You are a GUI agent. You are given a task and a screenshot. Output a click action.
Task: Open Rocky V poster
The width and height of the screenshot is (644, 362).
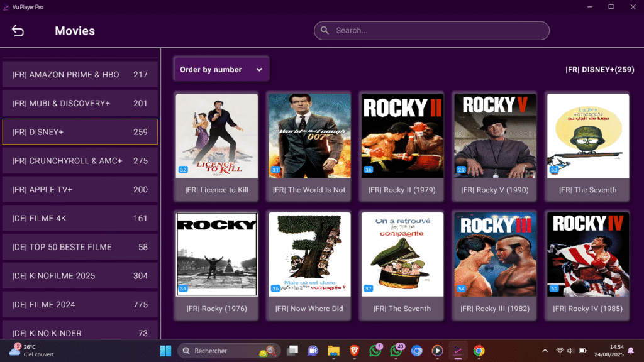(x=496, y=136)
